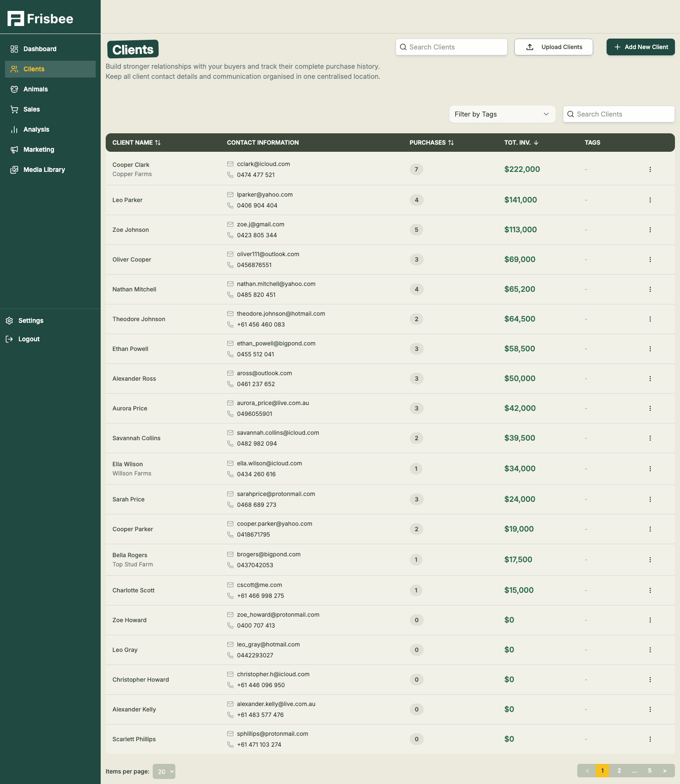
Task: Click the Add New Client button
Action: [641, 47]
